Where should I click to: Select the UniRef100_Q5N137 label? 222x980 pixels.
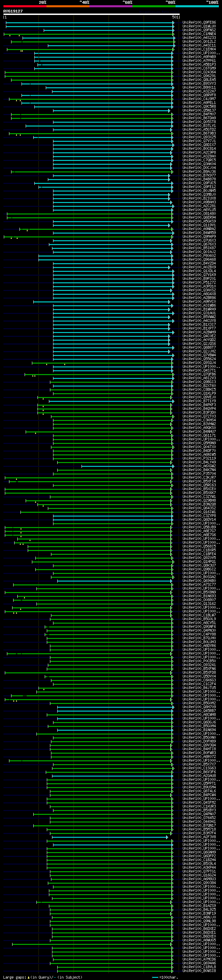point(199,110)
